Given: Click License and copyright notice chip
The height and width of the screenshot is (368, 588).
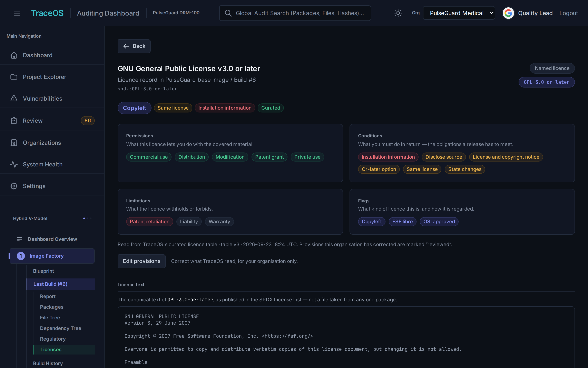Looking at the screenshot, I should [506, 157].
